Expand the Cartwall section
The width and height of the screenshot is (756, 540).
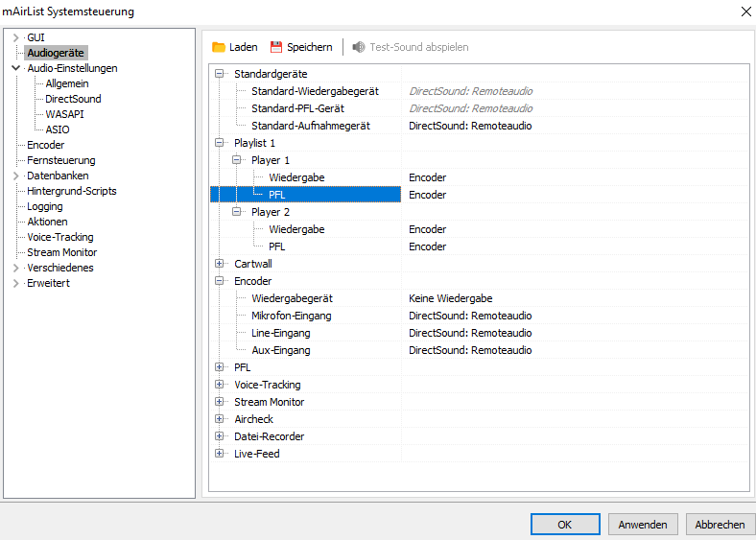pos(220,264)
